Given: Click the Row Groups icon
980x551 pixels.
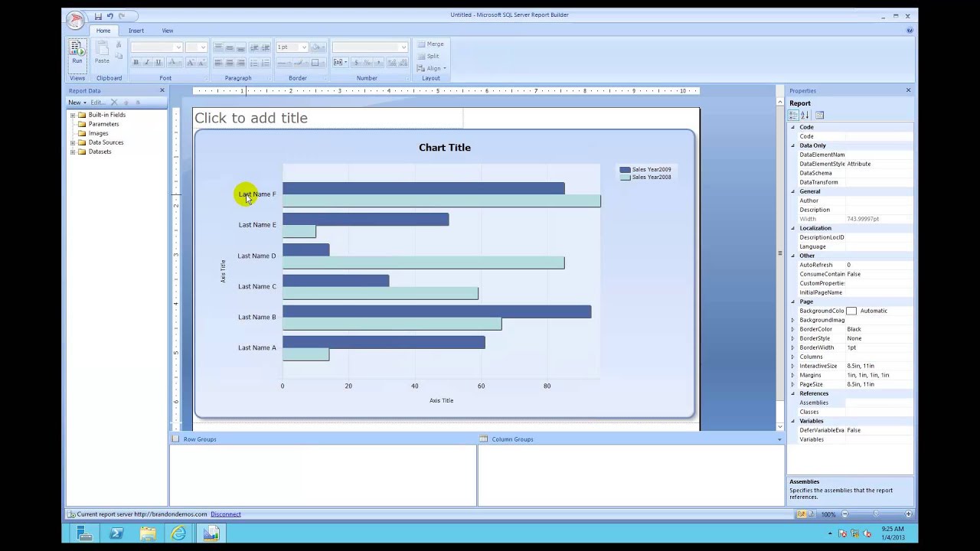Looking at the screenshot, I should (x=176, y=439).
